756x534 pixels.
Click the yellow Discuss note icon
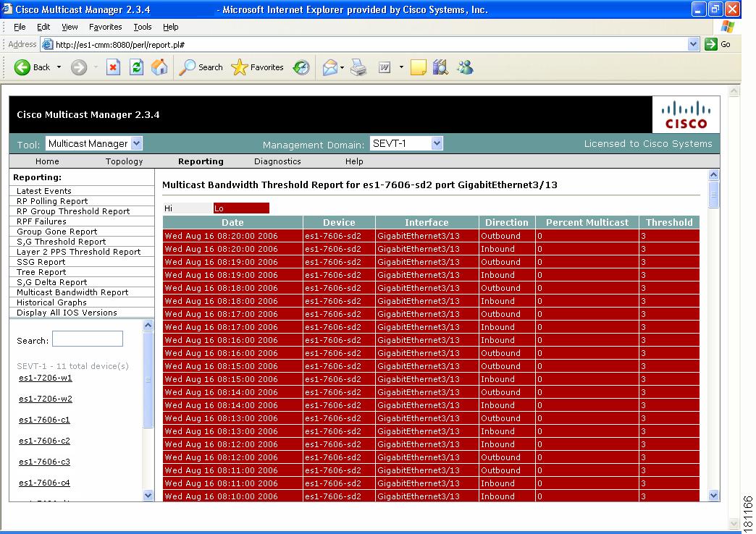(418, 67)
